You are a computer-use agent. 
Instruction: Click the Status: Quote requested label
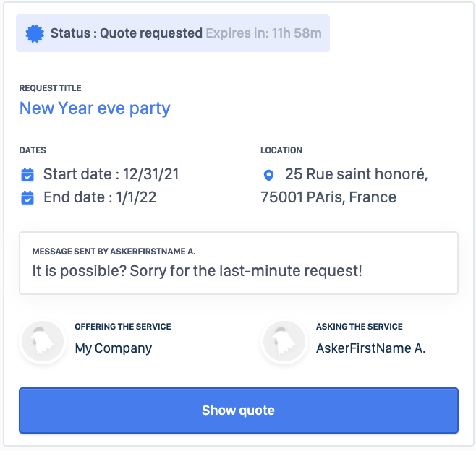coord(126,33)
